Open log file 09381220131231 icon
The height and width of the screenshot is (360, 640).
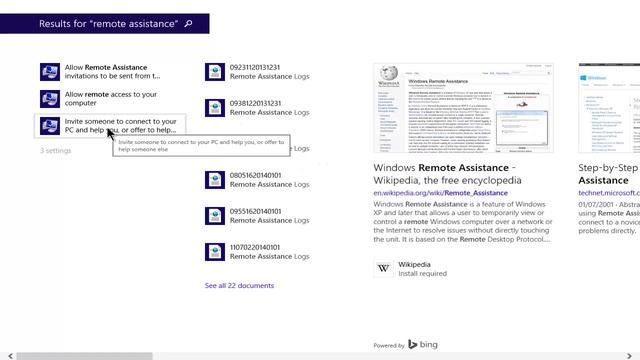[x=215, y=108]
